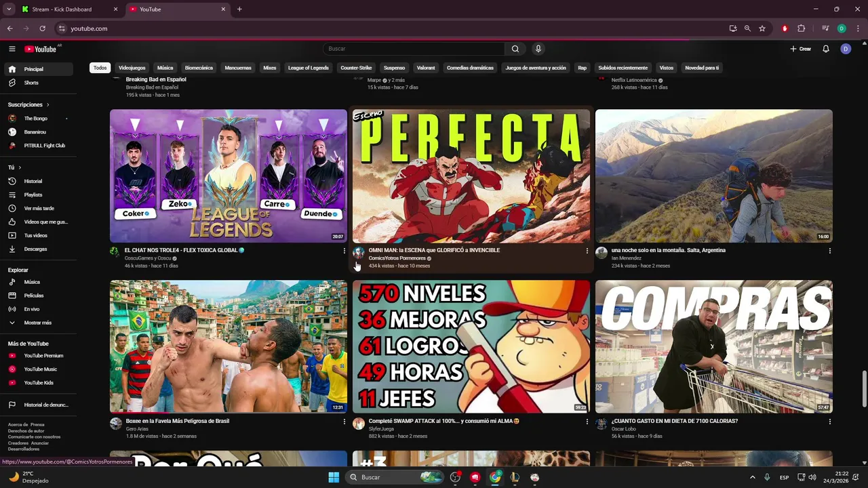
Task: Click the YouTube logo
Action: tap(41, 49)
